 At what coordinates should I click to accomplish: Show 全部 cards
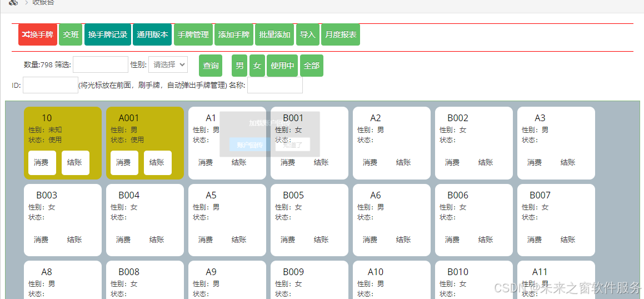tap(312, 66)
